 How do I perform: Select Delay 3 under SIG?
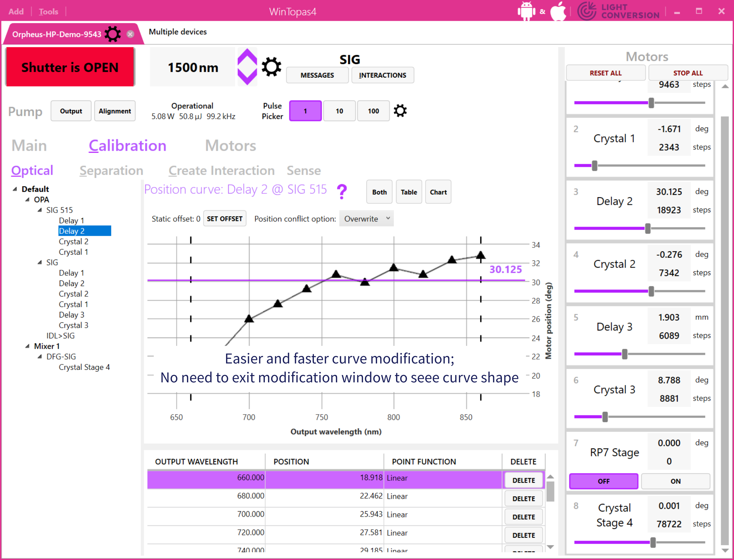(x=71, y=315)
